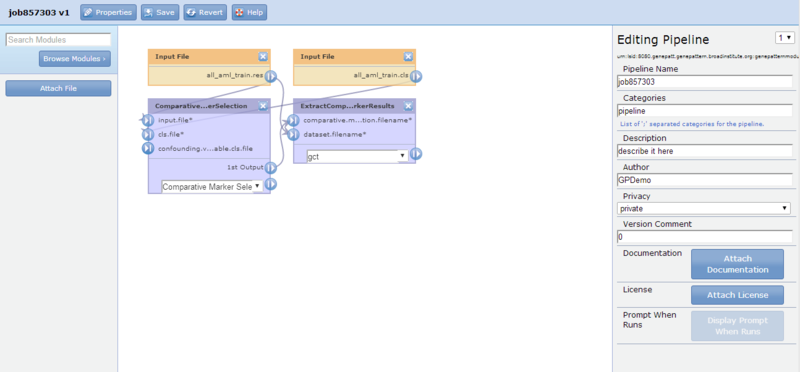The height and width of the screenshot is (372, 800).
Task: Open Browse Modules panel
Action: coord(74,59)
